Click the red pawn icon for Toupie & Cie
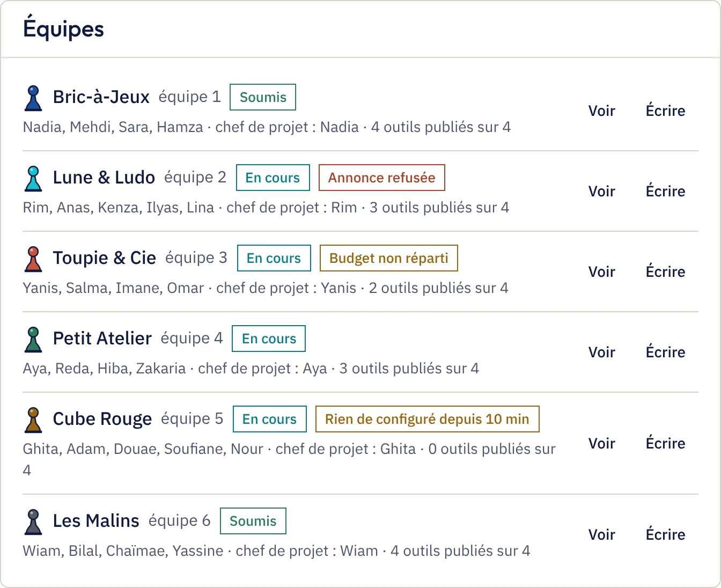Image resolution: width=721 pixels, height=588 pixels. [x=33, y=259]
